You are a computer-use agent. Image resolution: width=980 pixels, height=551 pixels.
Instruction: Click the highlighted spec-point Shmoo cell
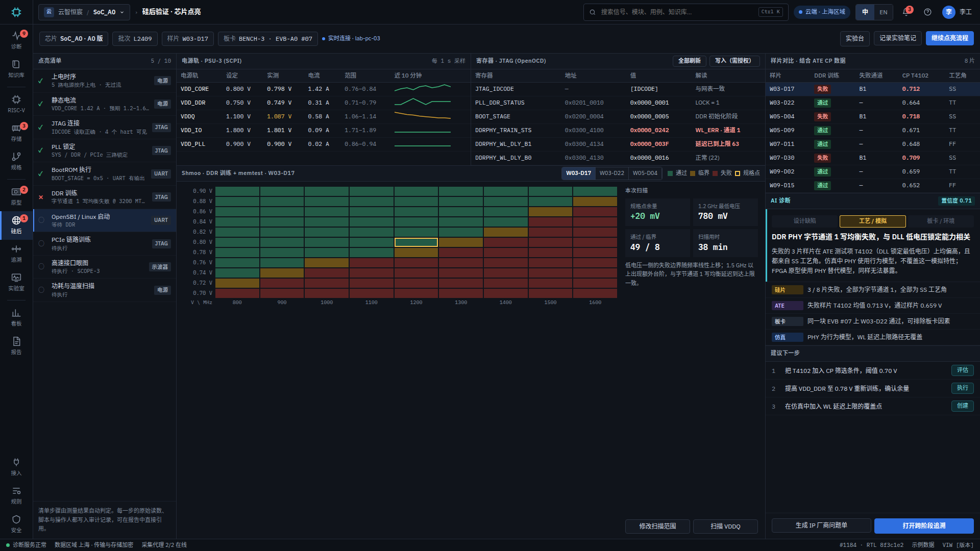point(416,242)
